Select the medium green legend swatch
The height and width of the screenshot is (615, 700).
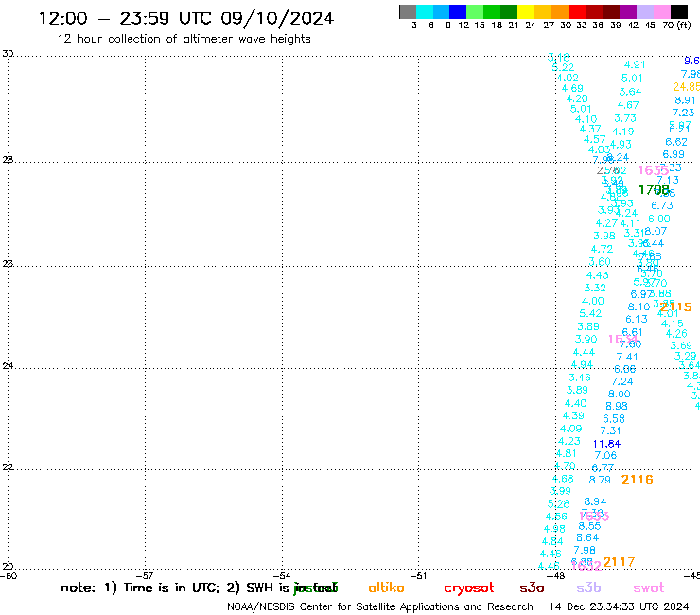493,11
